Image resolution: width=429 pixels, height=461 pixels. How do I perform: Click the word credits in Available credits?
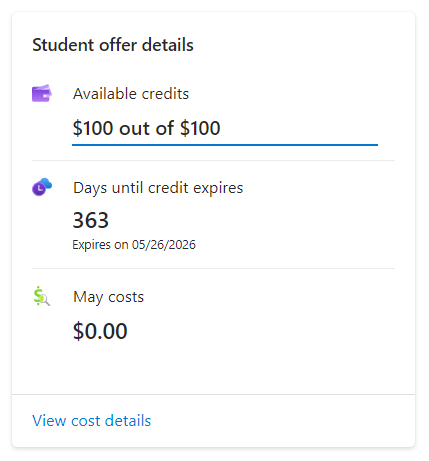click(165, 94)
